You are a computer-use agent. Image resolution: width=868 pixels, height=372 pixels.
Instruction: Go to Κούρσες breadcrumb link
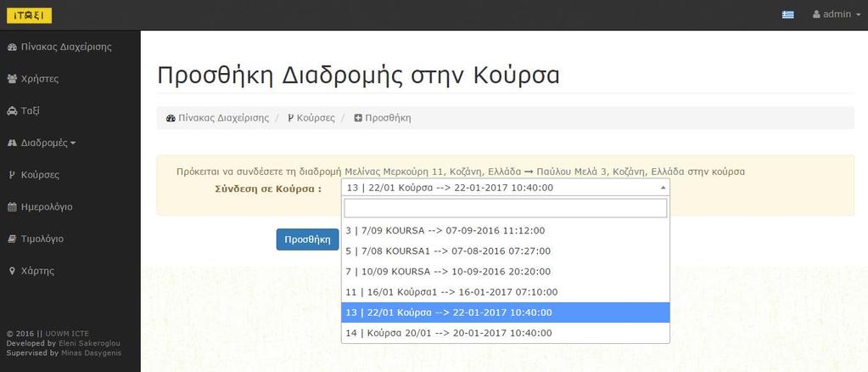316,118
